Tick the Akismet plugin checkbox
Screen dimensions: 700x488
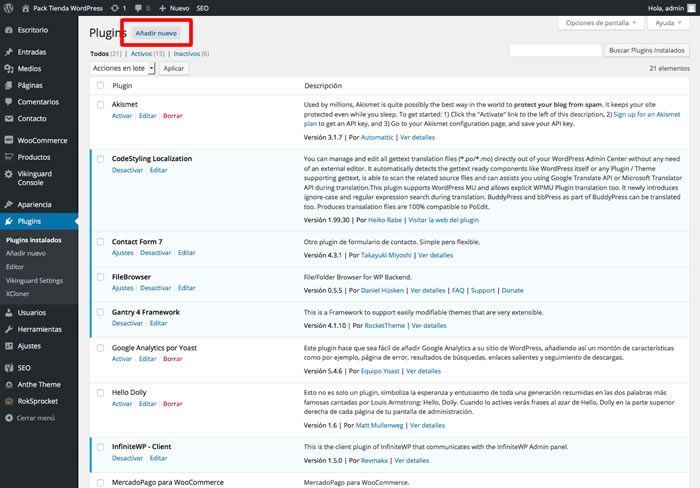pos(100,105)
